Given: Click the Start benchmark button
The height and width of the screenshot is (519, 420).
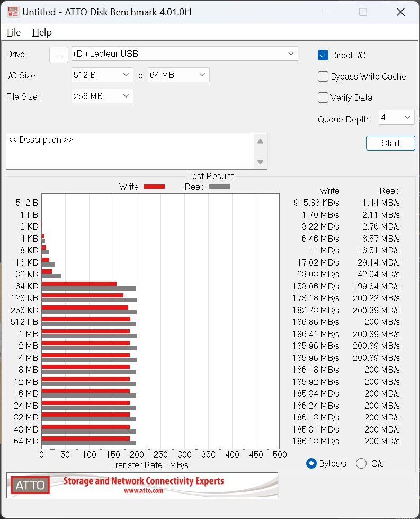Looking at the screenshot, I should (390, 143).
